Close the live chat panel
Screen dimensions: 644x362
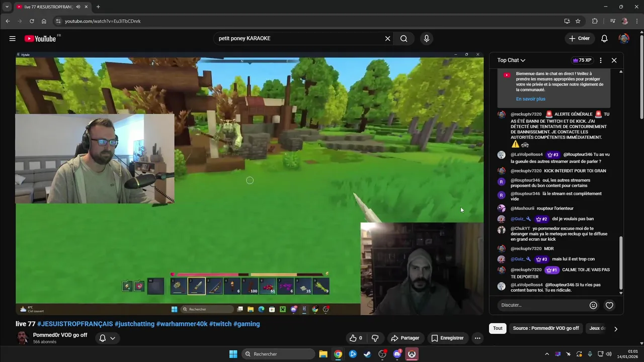614,60
